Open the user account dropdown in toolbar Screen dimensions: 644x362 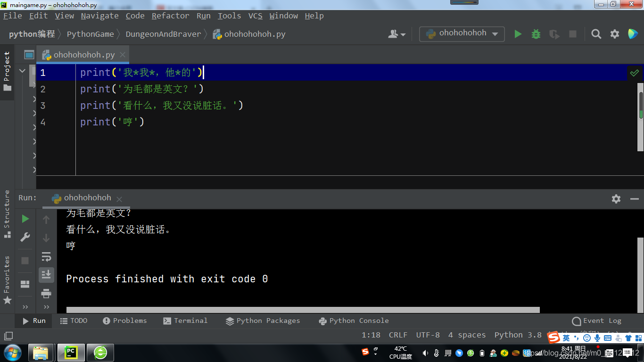[397, 34]
